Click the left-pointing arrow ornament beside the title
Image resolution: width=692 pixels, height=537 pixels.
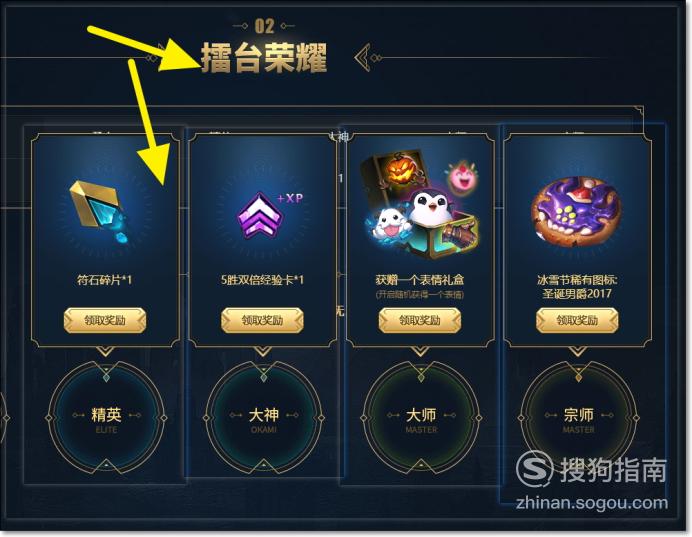tap(365, 57)
